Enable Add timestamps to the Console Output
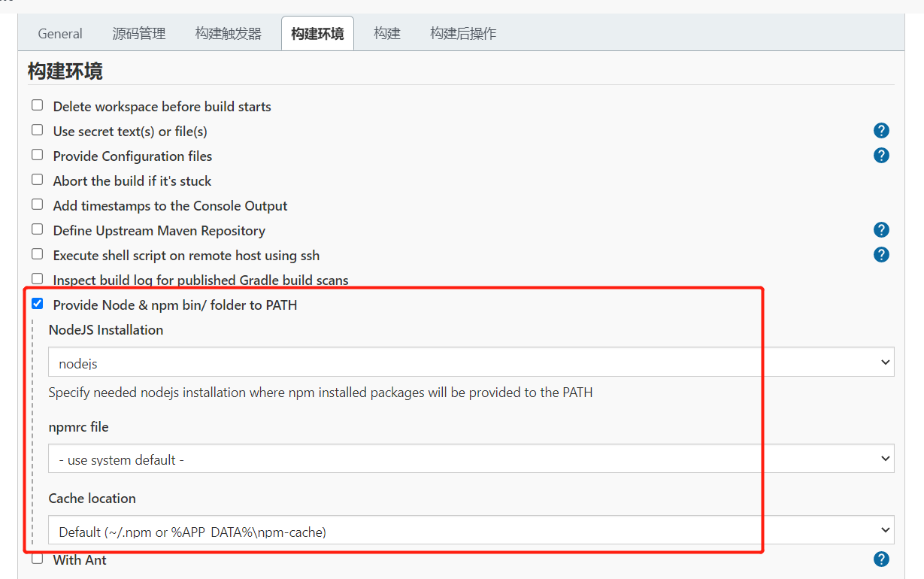Viewport: 924px width, 579px height. pos(38,205)
